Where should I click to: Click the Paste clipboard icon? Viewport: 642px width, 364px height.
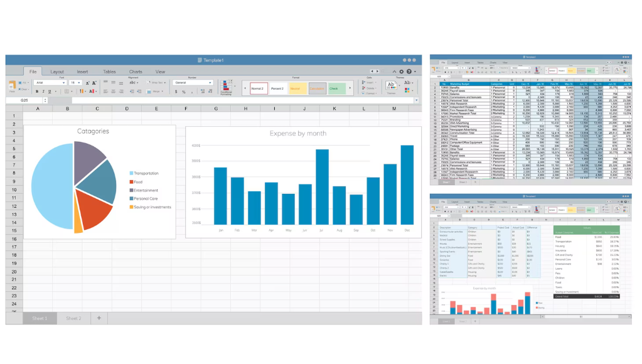coord(13,84)
